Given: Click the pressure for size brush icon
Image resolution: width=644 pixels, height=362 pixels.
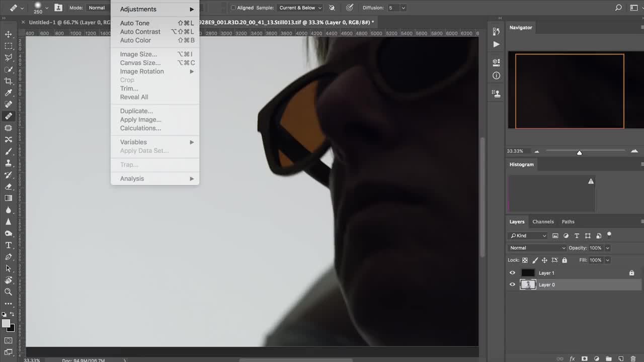Looking at the screenshot, I should coord(350,8).
